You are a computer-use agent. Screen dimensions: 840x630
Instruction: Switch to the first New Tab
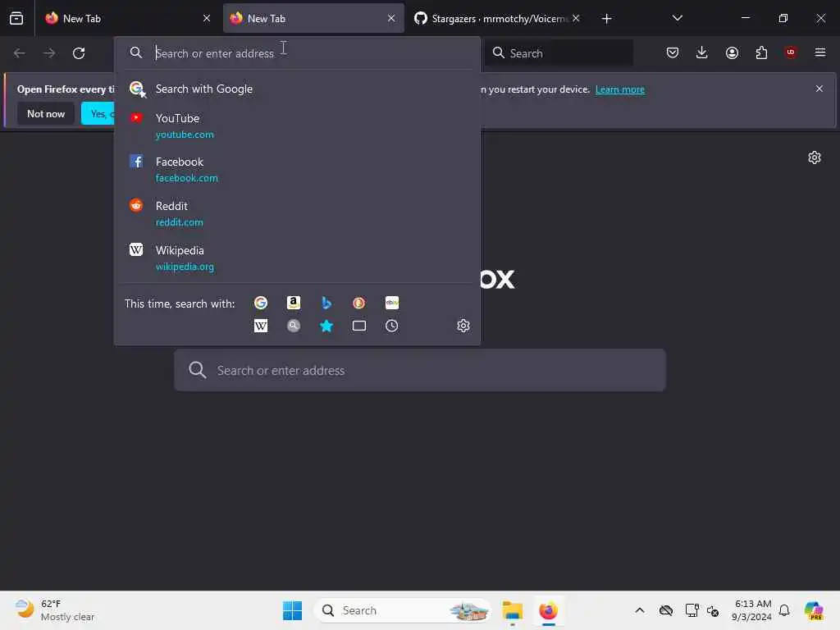pos(127,18)
